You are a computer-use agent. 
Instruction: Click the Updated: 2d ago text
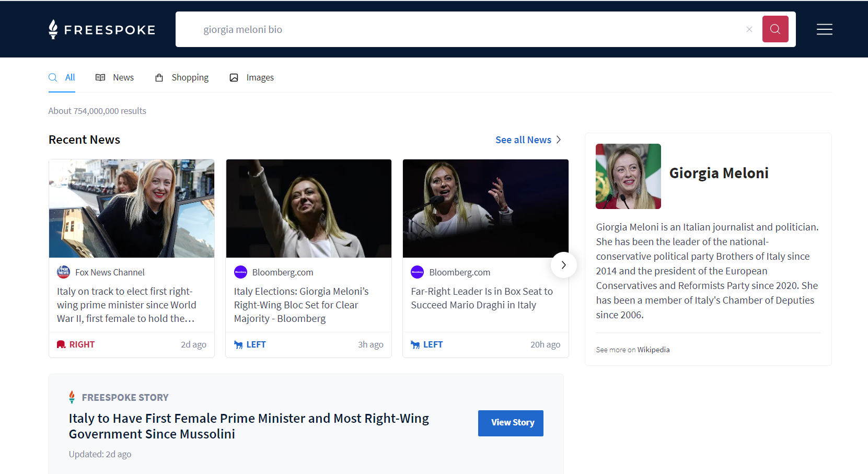(100, 454)
